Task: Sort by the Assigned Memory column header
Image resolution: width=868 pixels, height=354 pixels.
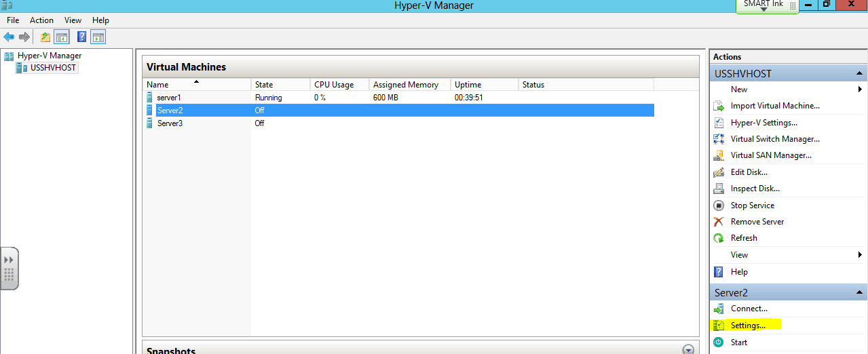Action: click(405, 85)
